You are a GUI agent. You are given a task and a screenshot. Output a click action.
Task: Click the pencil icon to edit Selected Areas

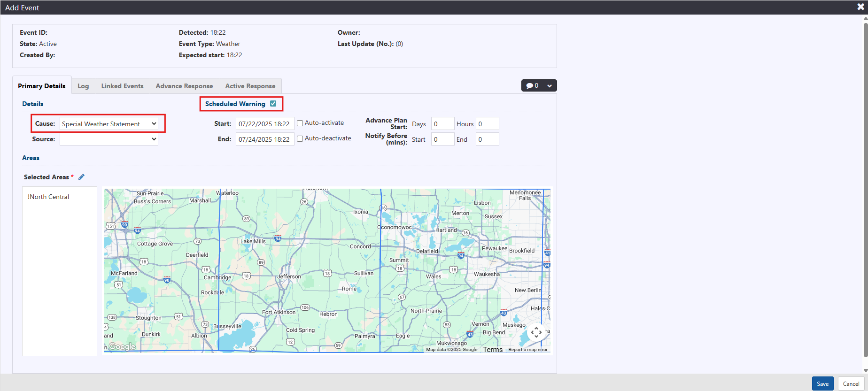[x=81, y=177]
